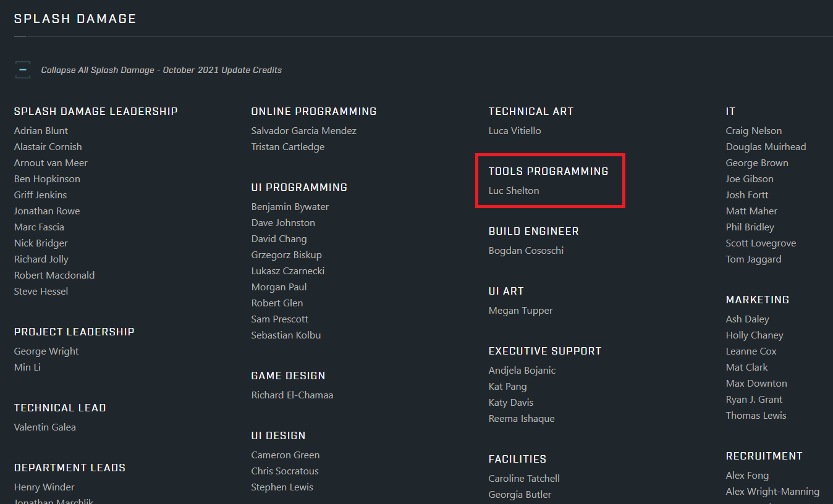The width and height of the screenshot is (833, 504).
Task: Select Scott Lovegrove in IT list
Action: 761,243
